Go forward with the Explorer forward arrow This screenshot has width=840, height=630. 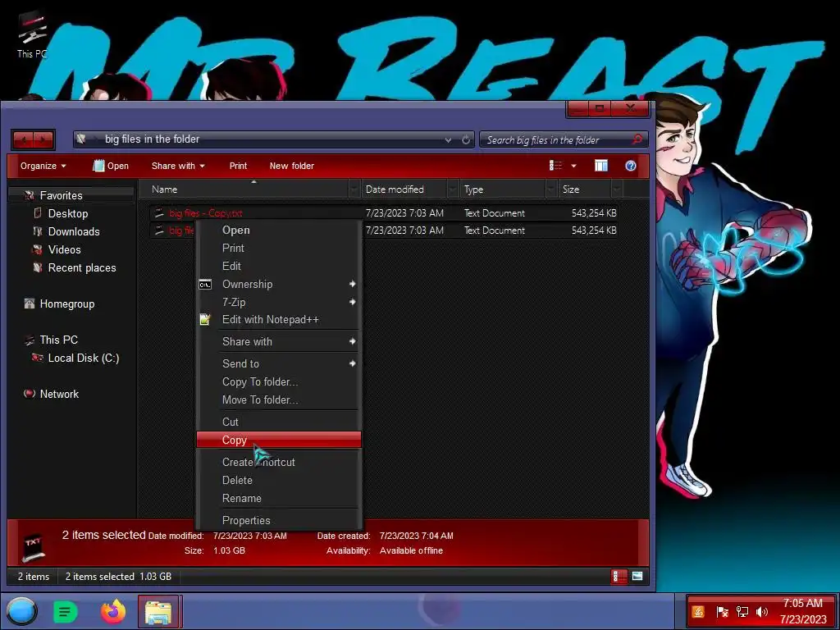[43, 140]
